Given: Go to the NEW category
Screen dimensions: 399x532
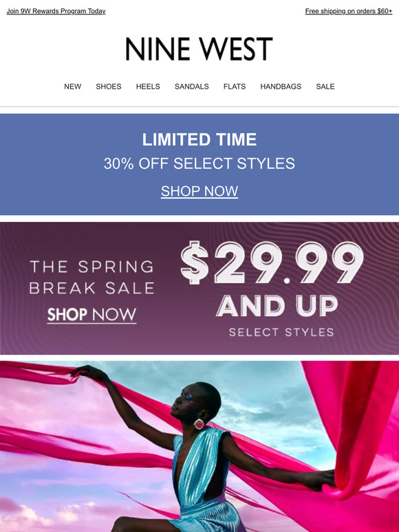Looking at the screenshot, I should (x=73, y=87).
